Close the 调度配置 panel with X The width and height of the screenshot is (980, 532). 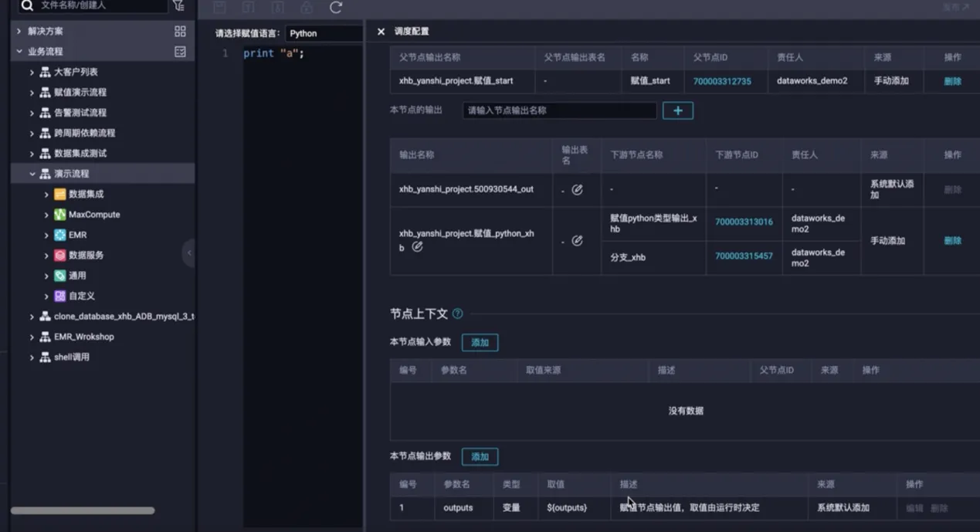click(381, 32)
